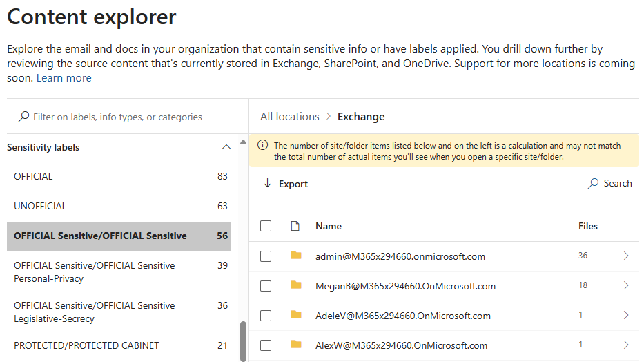
Task: Focus the Filter on labels input field
Action: (x=127, y=117)
